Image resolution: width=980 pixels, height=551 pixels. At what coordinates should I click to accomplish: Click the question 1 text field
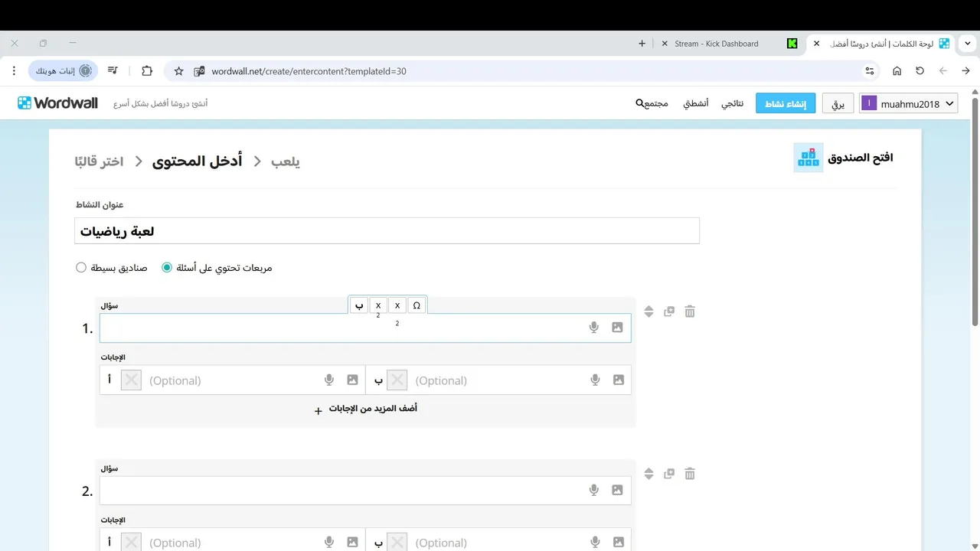pos(365,328)
